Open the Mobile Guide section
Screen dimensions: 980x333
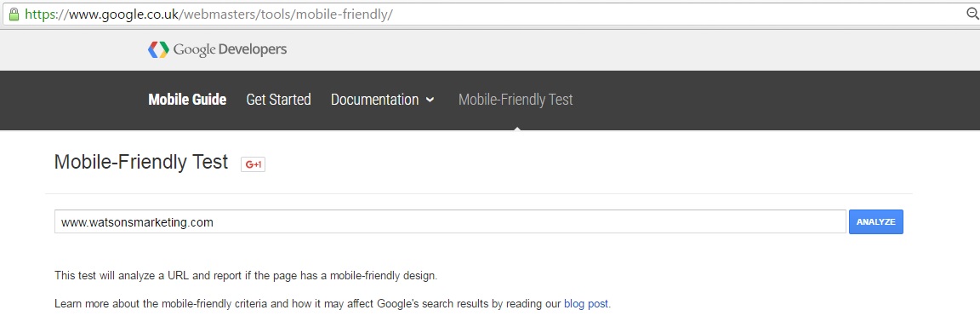187,100
